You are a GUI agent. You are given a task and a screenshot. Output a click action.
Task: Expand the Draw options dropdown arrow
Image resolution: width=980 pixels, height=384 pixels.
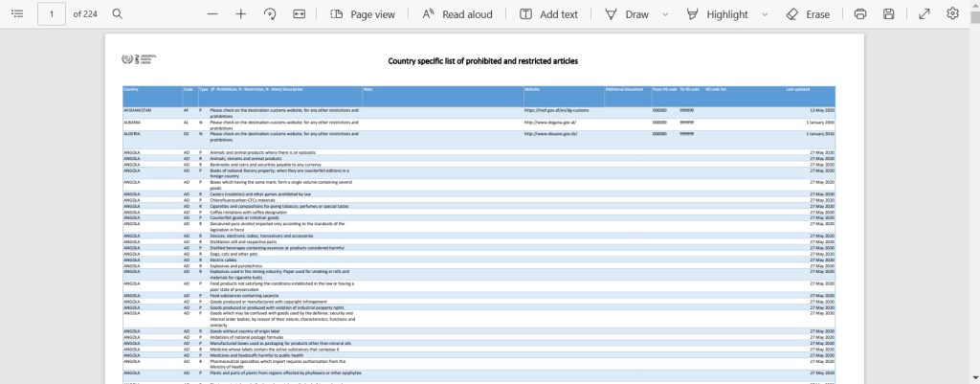[x=665, y=13]
